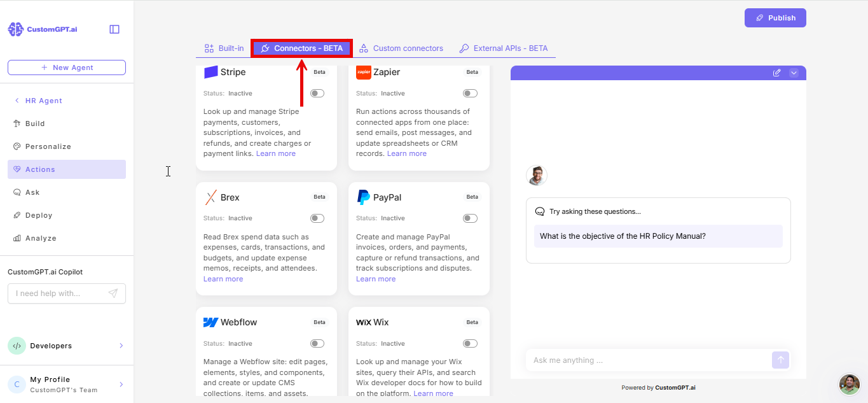Click the PayPal logo icon

pyautogui.click(x=364, y=197)
